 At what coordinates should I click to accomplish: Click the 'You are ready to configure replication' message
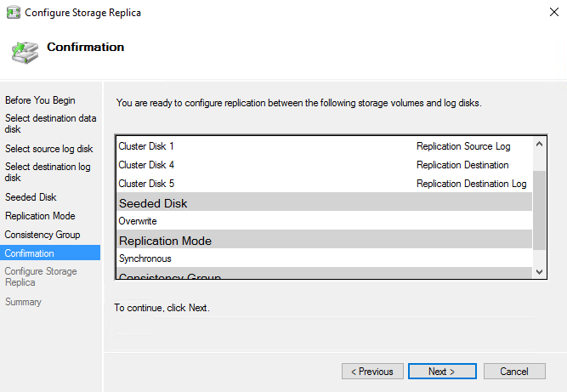298,103
